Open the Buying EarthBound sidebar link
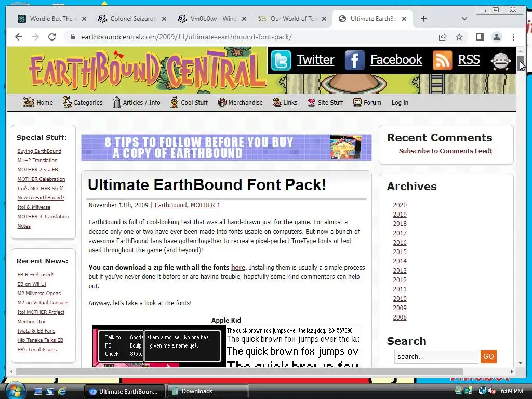Screen dimensions: 532x399 pos(39,151)
